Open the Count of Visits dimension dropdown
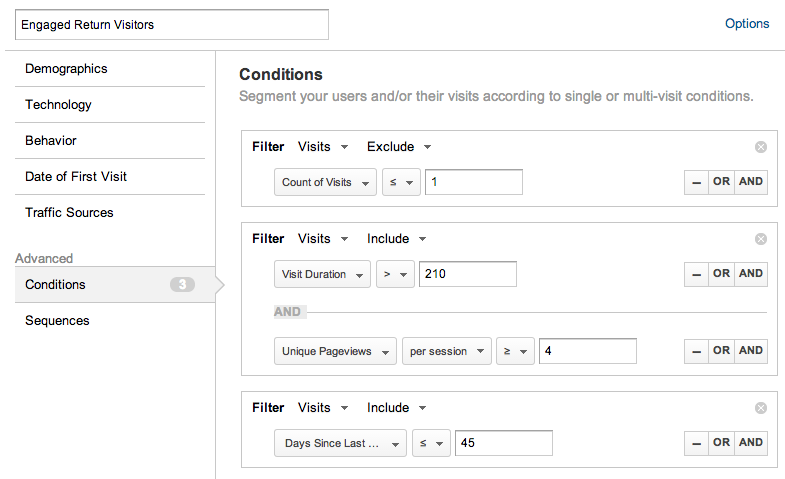Screen dimensions: 785x479 point(325,183)
